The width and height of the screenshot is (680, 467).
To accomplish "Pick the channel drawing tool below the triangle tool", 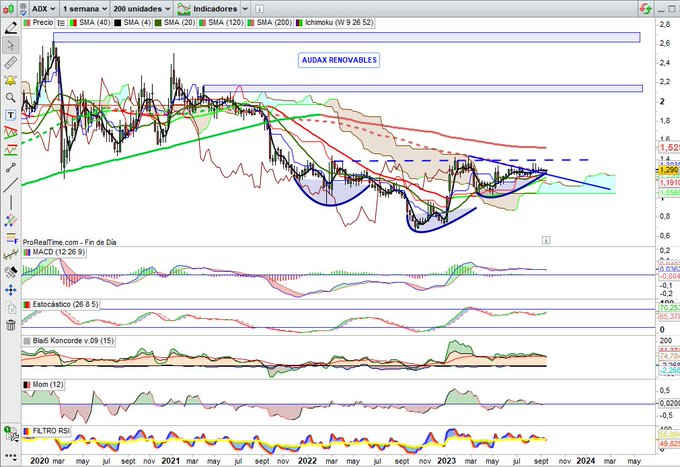I will pyautogui.click(x=11, y=150).
